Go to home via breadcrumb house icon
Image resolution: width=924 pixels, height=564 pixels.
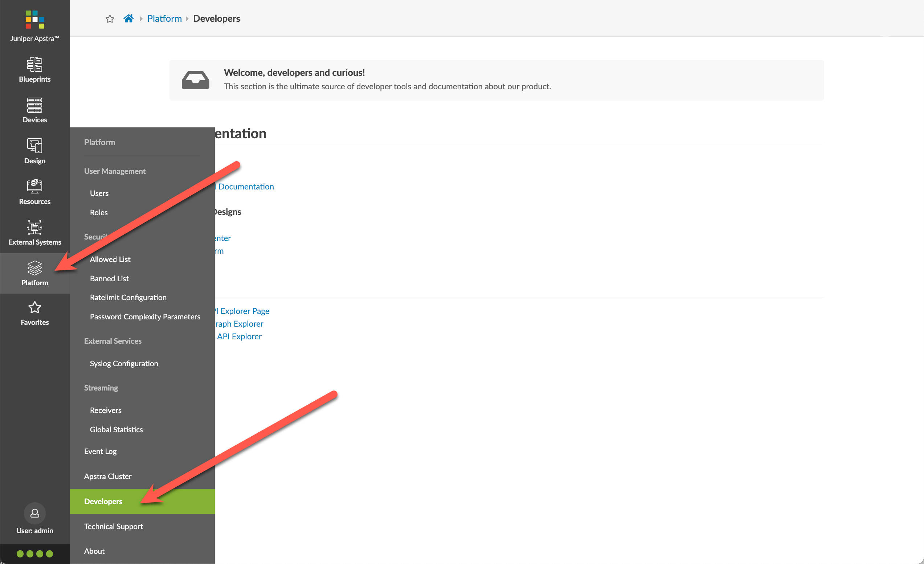point(128,19)
